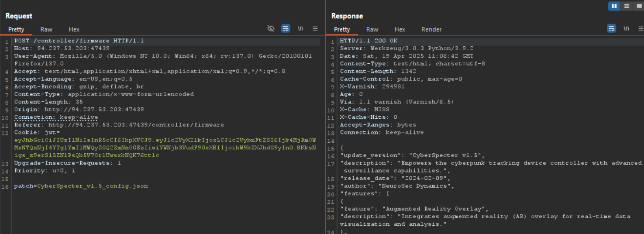Open the Hex tab in Response
Screen dimensions: 644x234
click(x=399, y=29)
